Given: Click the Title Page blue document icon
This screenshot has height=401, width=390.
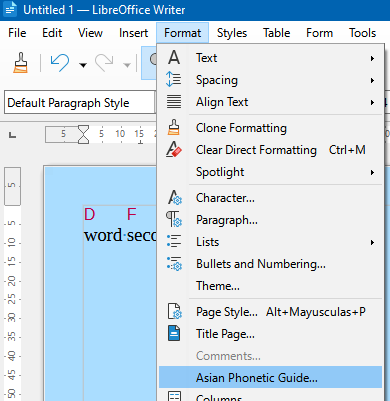Looking at the screenshot, I should [174, 333].
